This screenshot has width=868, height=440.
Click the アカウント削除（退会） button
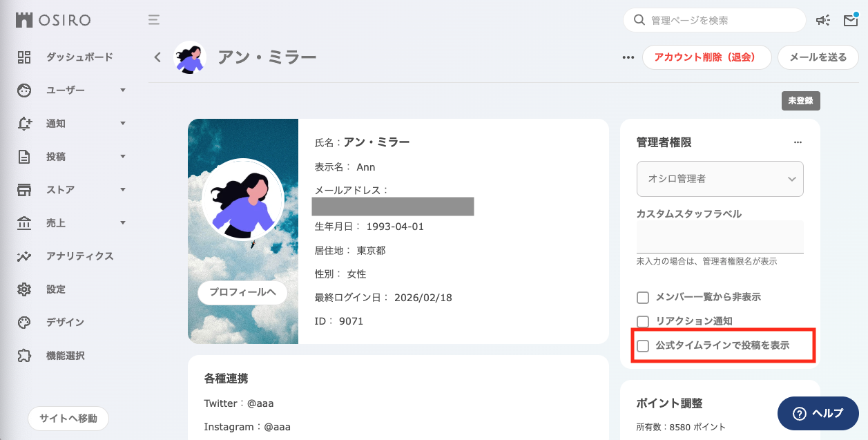pyautogui.click(x=706, y=57)
